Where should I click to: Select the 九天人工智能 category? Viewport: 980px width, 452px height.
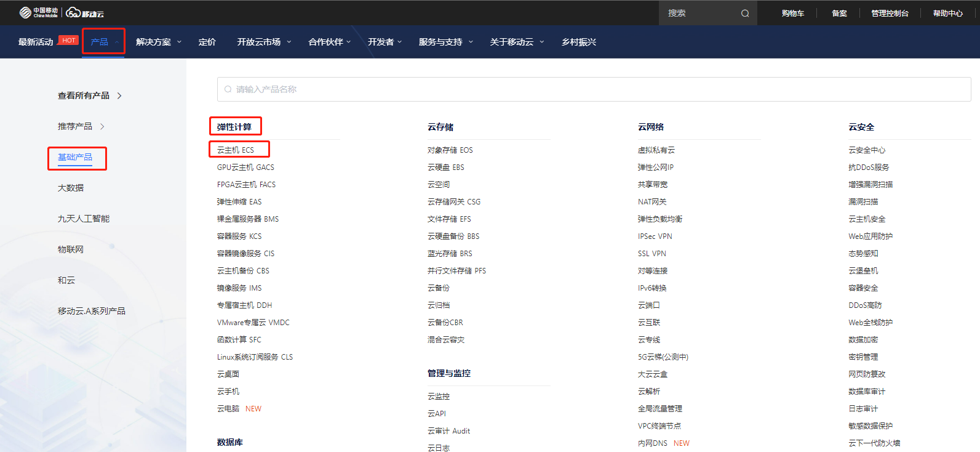(x=84, y=219)
